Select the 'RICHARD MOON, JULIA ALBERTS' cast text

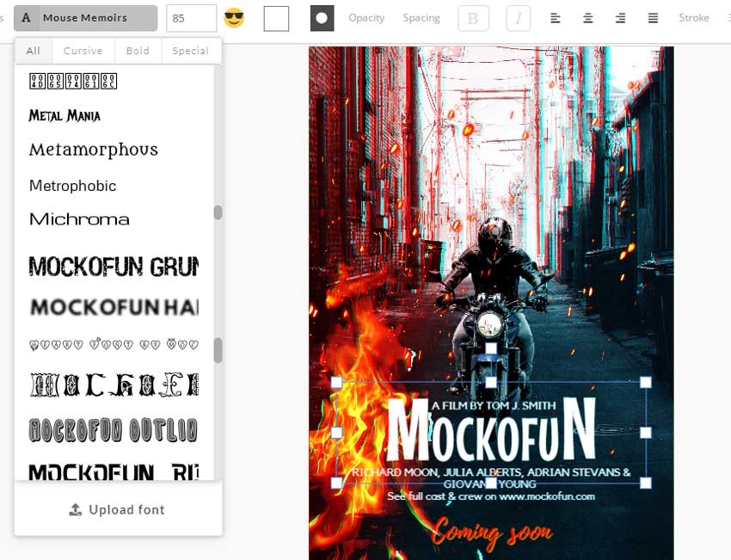(x=491, y=478)
